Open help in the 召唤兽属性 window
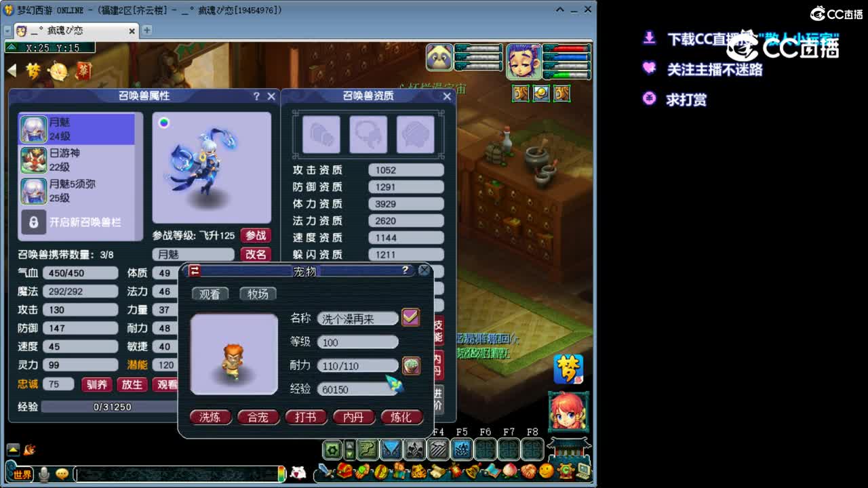The image size is (868, 488). coord(256,96)
